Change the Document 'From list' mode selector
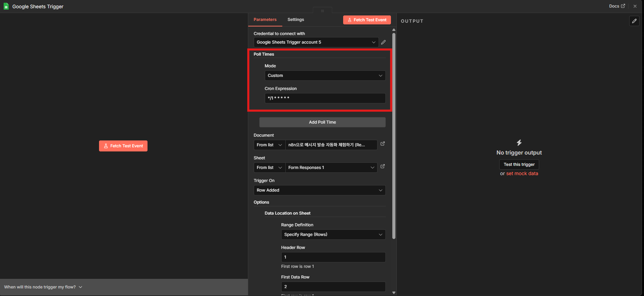Viewport: 644px width, 296px height. coord(269,145)
